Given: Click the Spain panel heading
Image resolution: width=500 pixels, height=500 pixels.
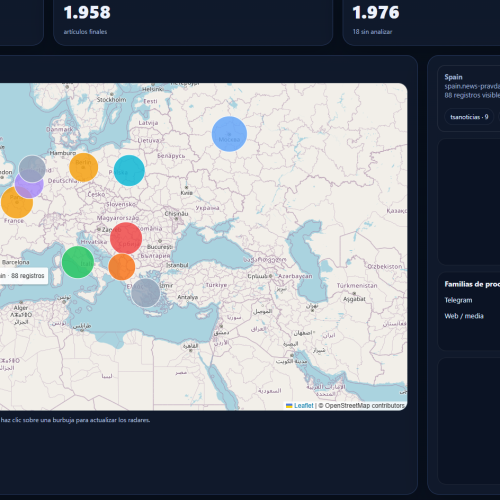Looking at the screenshot, I should (x=453, y=77).
